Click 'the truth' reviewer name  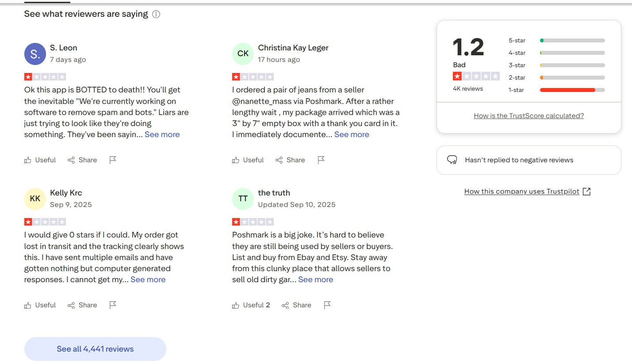pos(274,193)
